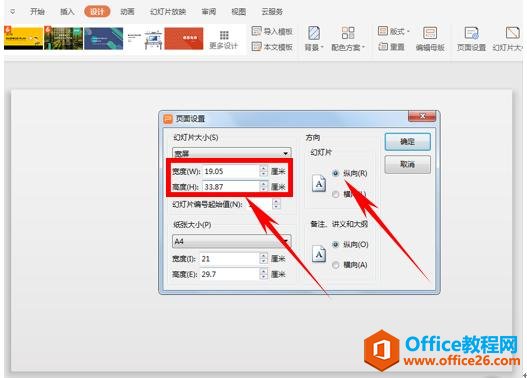Screen dimensions: 527x378
Task: Click the 导入模板 import template icon
Action: point(257,31)
